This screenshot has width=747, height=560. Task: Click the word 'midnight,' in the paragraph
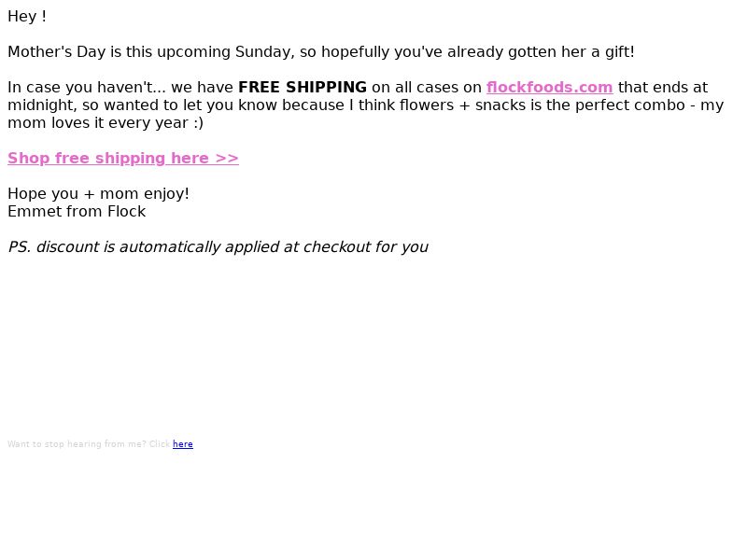click(x=42, y=105)
